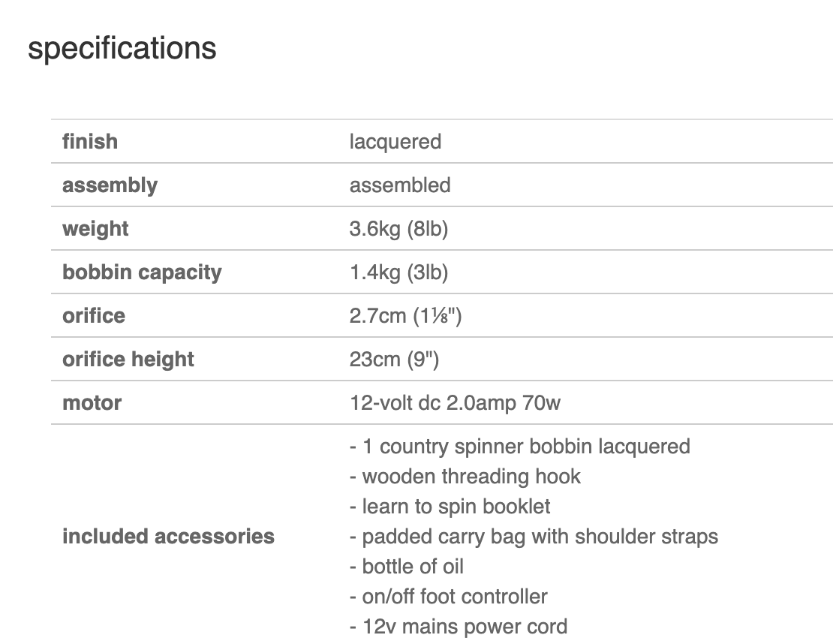Click the motor row label
This screenshot has width=833, height=644.
point(92,402)
